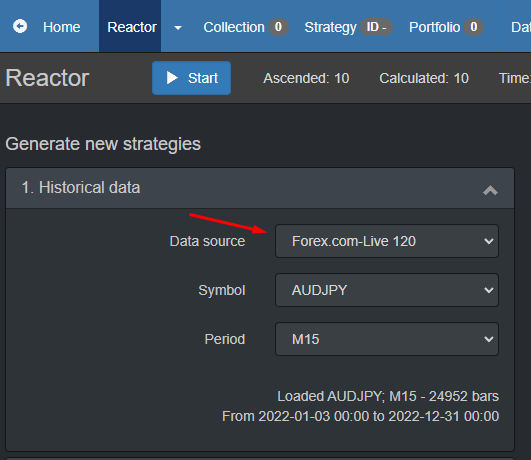Click the Calculated counter text
Screen dimensions: 531x460
424,78
